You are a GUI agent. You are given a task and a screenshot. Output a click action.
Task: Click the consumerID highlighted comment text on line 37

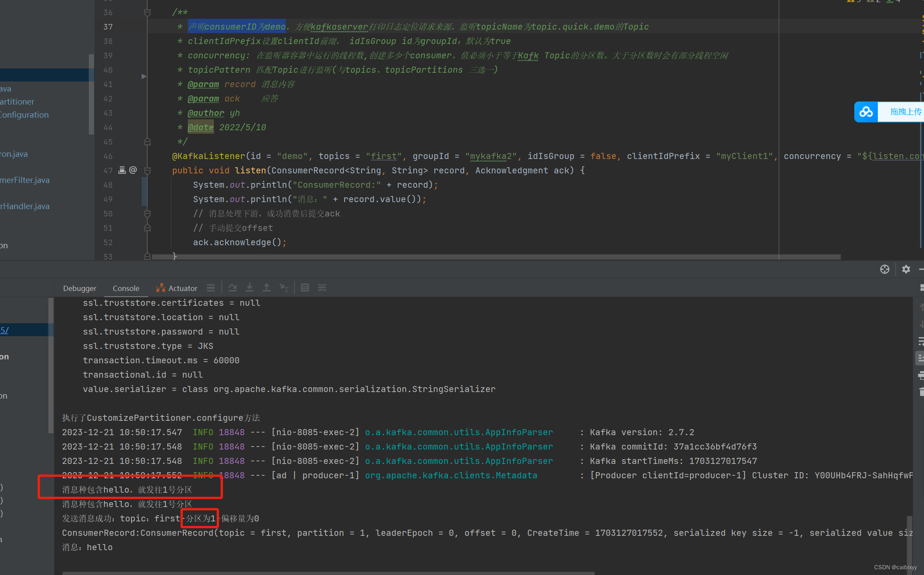pos(237,27)
